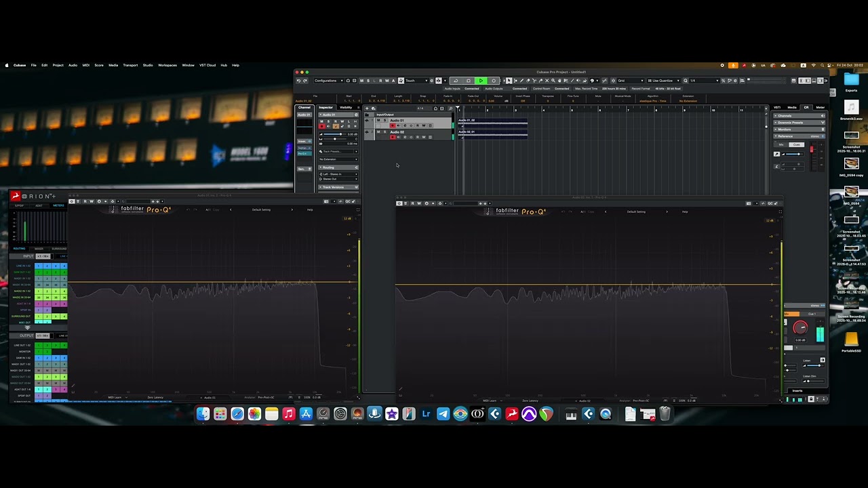
Task: Switch to the Meter tab in the right zone
Action: click(821, 107)
